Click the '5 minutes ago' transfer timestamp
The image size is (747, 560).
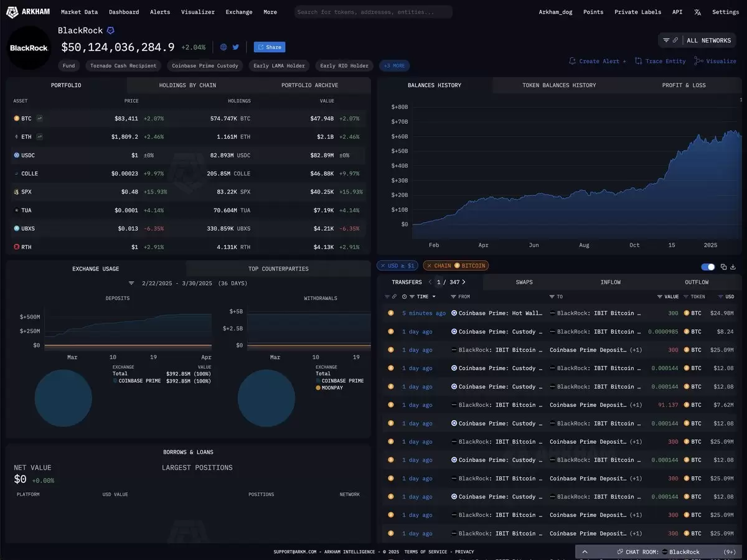(x=424, y=314)
